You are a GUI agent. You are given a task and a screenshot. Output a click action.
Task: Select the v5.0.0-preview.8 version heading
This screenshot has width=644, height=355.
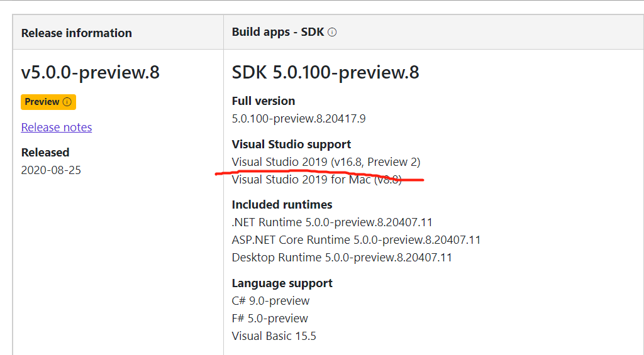pyautogui.click(x=91, y=72)
